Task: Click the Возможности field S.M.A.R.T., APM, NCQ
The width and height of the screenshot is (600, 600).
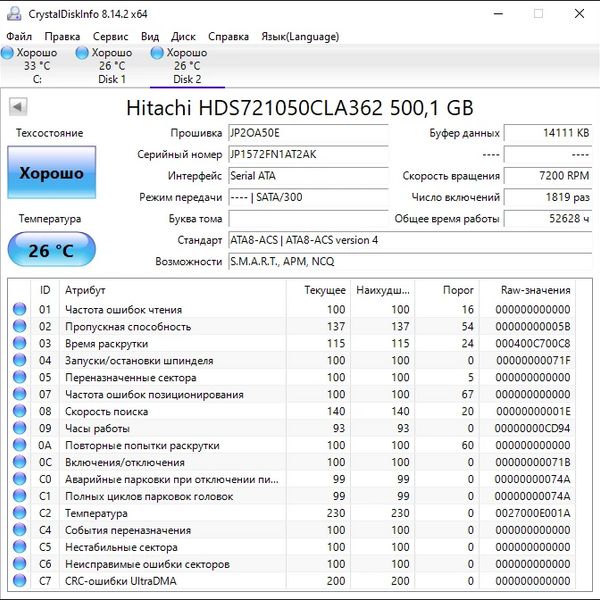Action: (410, 261)
